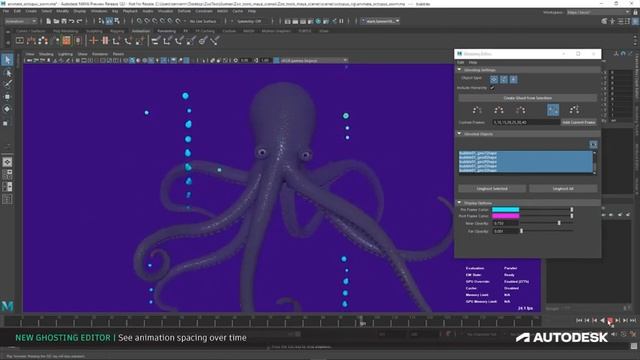
Task: Click the shelf settings gear icon
Action: point(8,42)
